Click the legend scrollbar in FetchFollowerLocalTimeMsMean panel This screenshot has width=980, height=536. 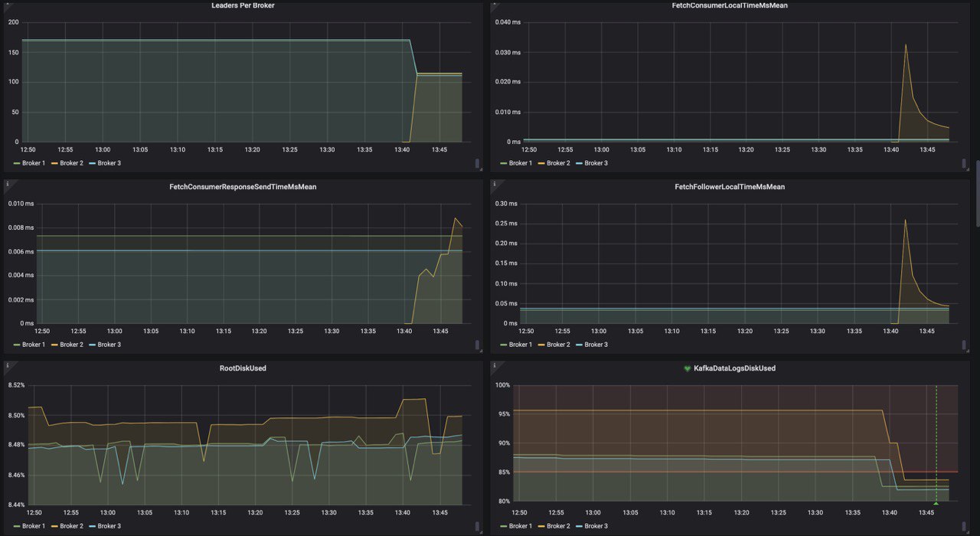tap(964, 345)
